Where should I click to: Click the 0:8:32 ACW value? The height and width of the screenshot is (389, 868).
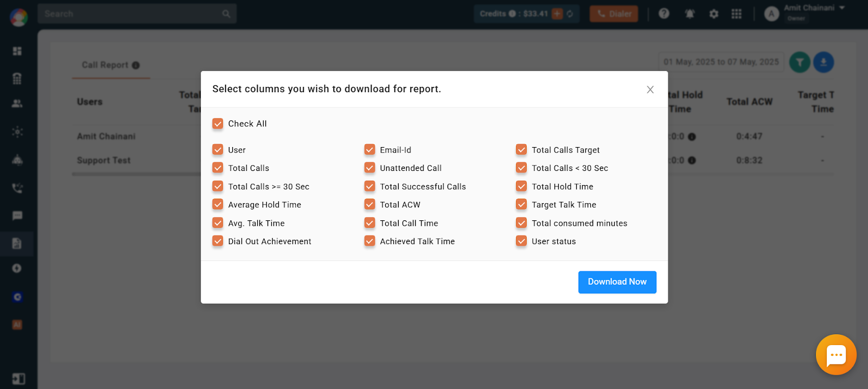click(749, 161)
